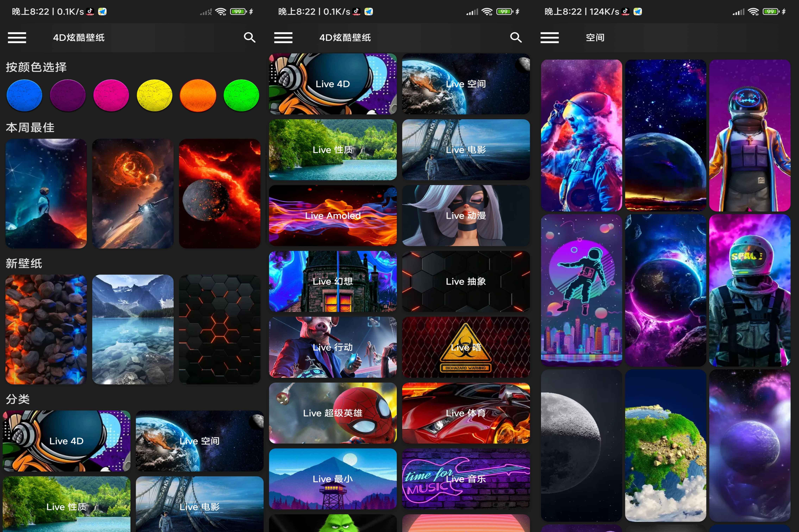Open red nebula planet wallpaper in 本周最佳
799x532 pixels.
pyautogui.click(x=219, y=193)
